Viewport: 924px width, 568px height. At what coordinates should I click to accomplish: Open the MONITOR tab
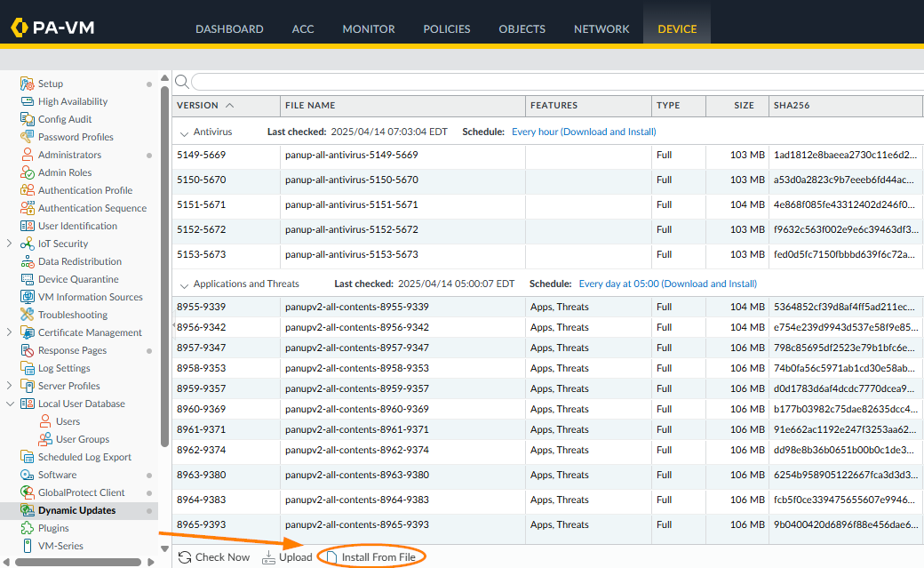click(369, 28)
